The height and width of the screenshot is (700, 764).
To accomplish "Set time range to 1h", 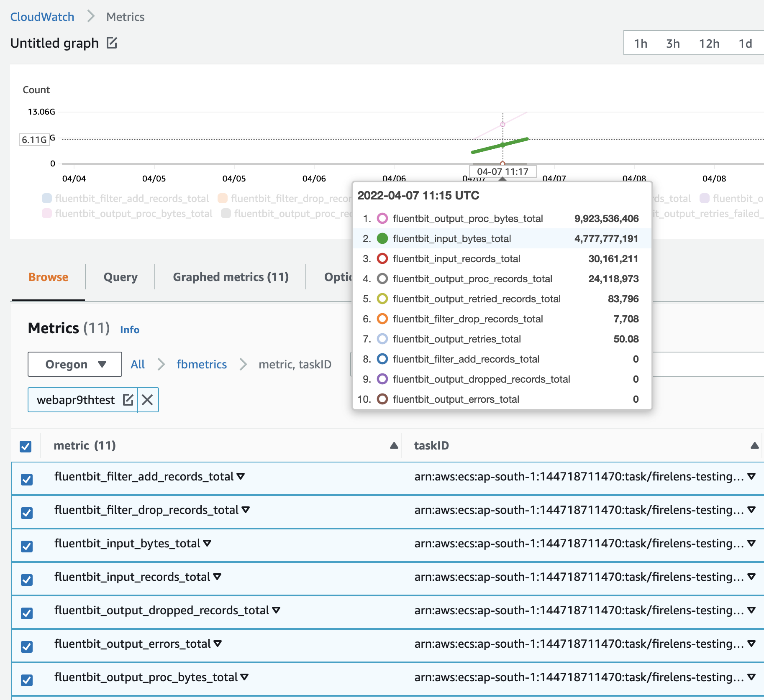I will pos(640,43).
